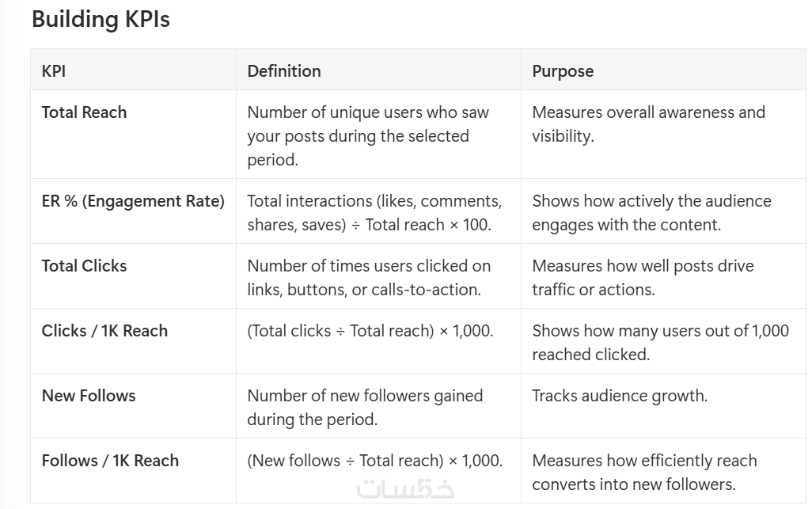Click the 'Tracks audience growth' purpose cell
812x509 pixels.
pyautogui.click(x=620, y=396)
